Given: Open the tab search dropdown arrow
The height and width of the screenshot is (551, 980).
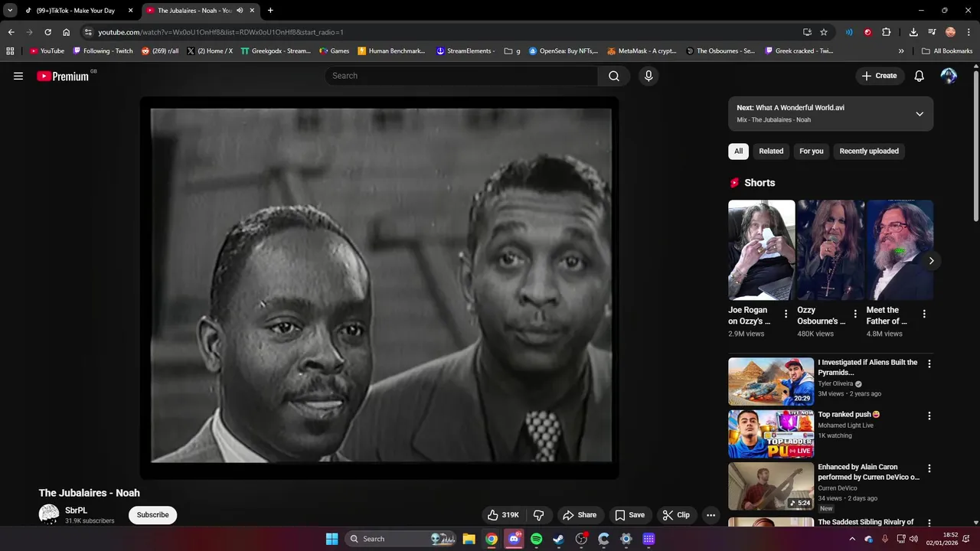Looking at the screenshot, I should coord(10,11).
